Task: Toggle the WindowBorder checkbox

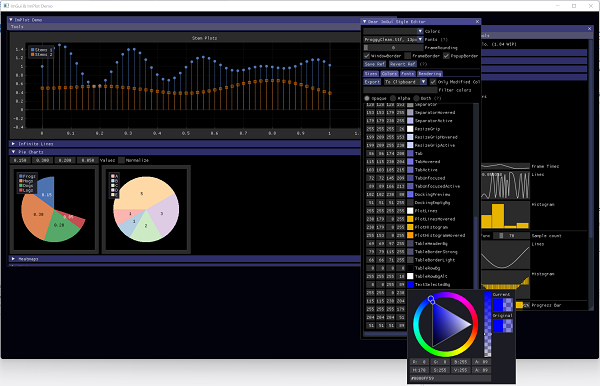Action: coord(367,56)
